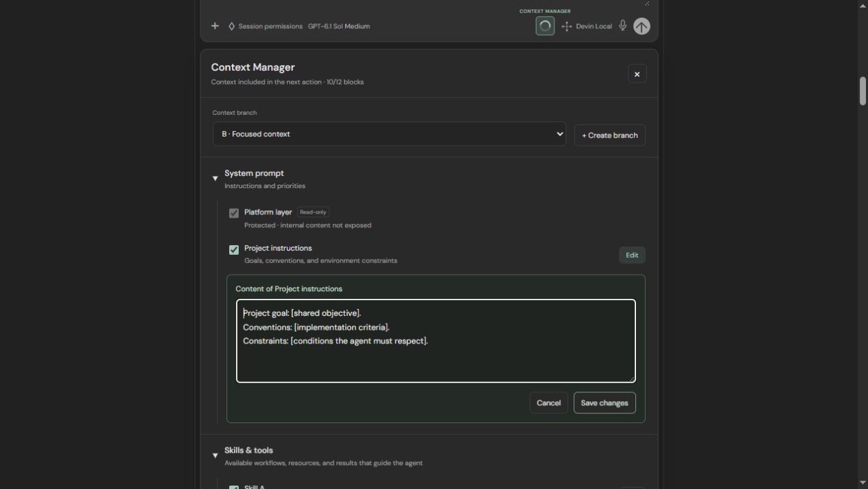Click the page scrollbar thumb
The width and height of the screenshot is (868, 489).
(863, 91)
